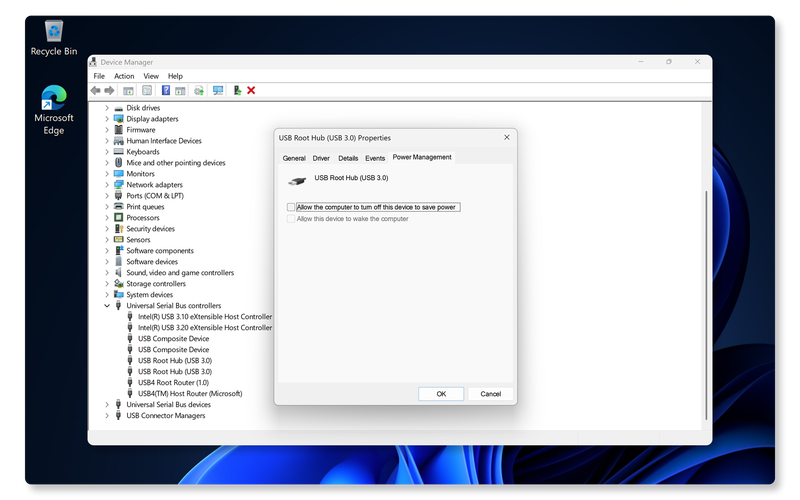Select the Recycle Bin desktop icon
800x500 pixels.
tap(54, 37)
